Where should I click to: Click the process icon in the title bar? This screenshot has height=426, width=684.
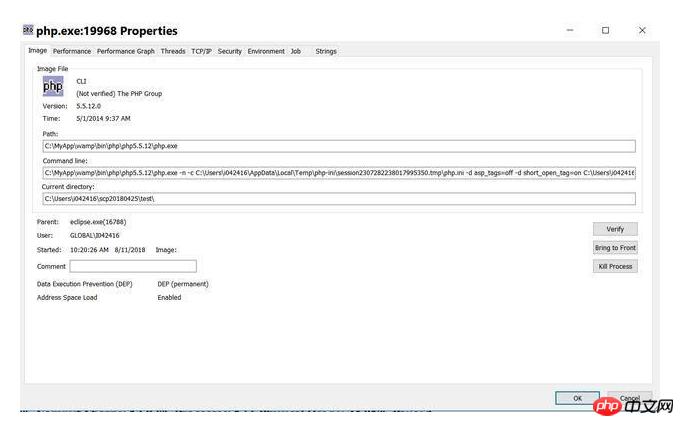pos(28,30)
